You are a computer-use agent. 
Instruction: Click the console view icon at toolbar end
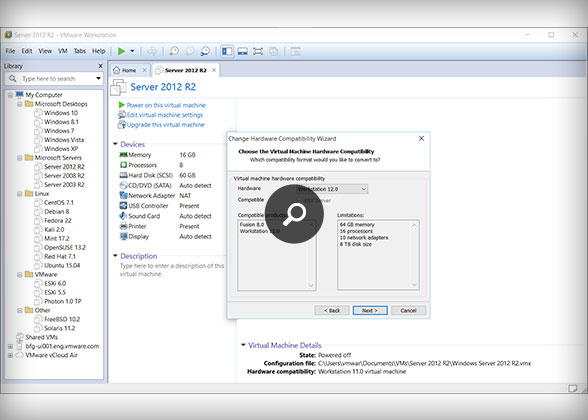click(x=296, y=51)
